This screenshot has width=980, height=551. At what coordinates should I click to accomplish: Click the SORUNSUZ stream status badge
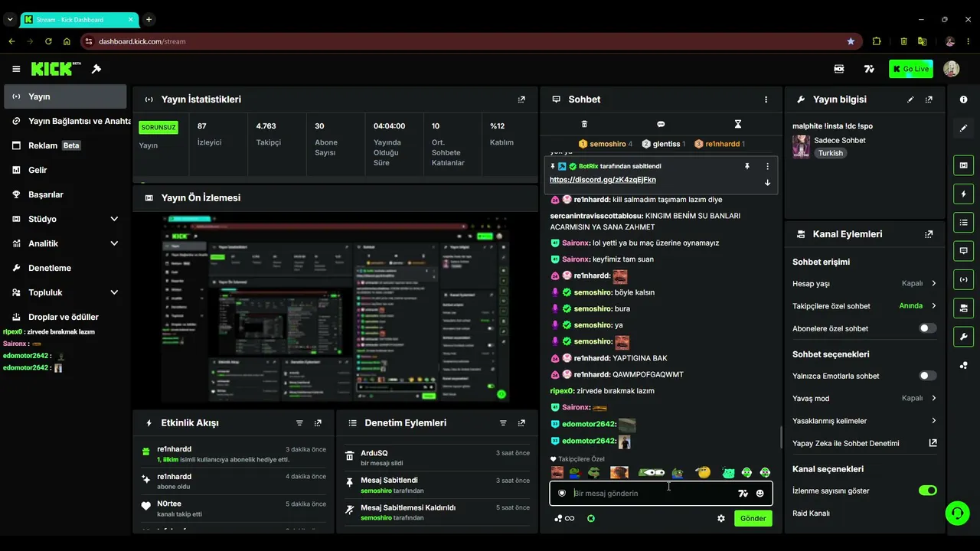tap(158, 128)
